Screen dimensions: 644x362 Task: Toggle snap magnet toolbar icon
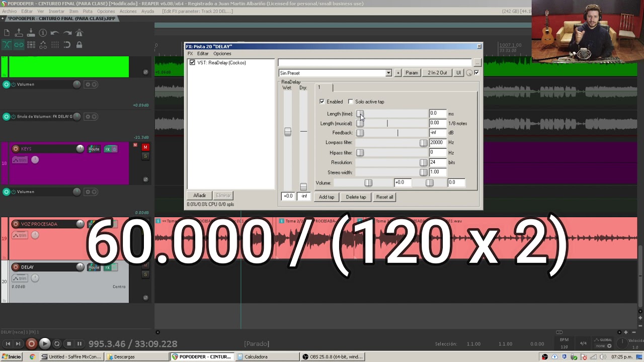[67, 45]
